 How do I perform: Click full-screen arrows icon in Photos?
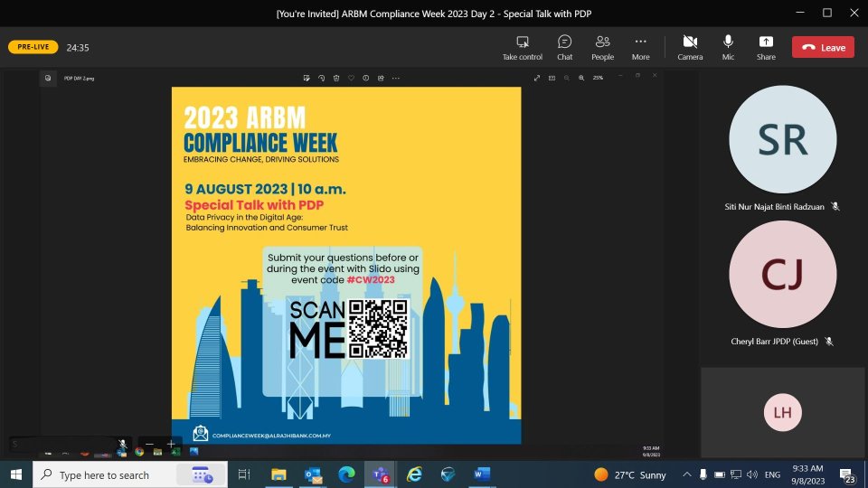point(536,78)
